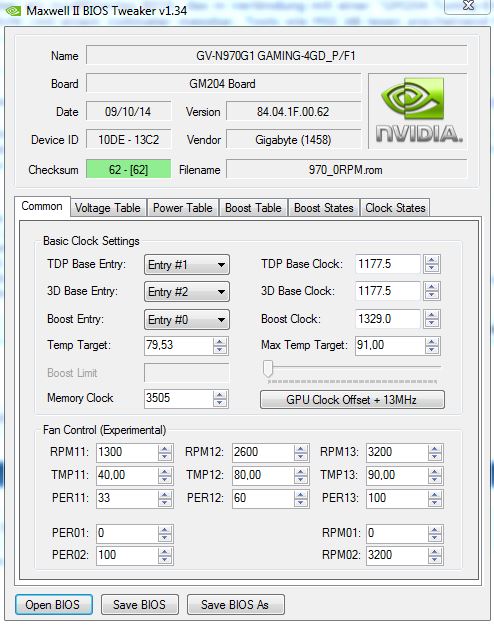Click the green Checksum field 62 - [62]
Screen dimensions: 494x627
pyautogui.click(x=128, y=170)
